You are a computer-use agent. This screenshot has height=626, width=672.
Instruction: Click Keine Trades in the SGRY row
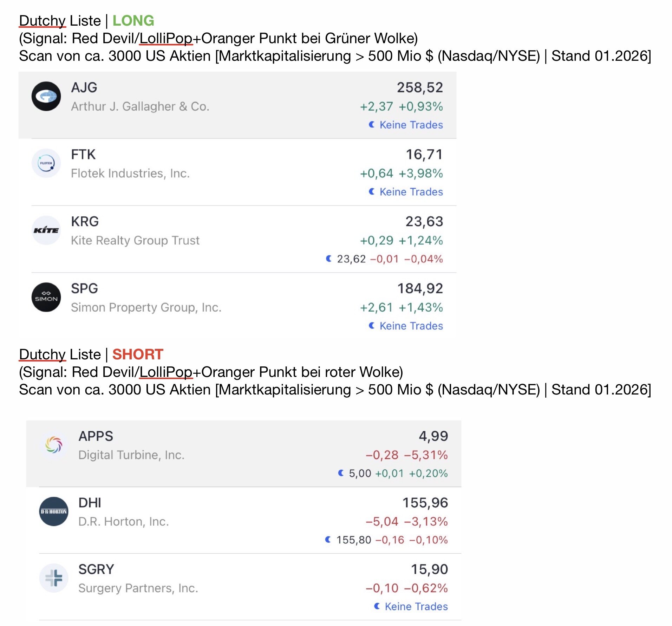pyautogui.click(x=416, y=607)
